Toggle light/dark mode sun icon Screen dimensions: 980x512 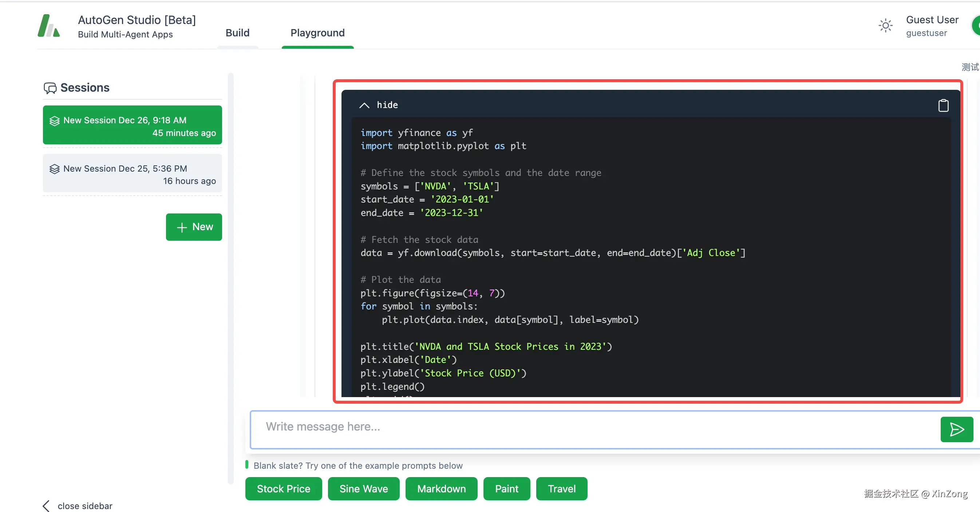[885, 26]
